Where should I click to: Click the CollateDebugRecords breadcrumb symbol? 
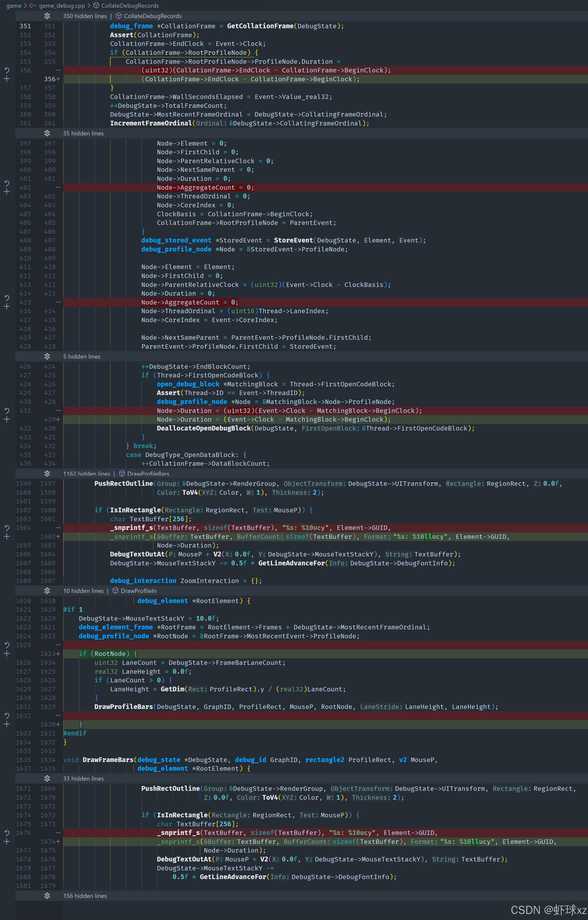click(129, 6)
